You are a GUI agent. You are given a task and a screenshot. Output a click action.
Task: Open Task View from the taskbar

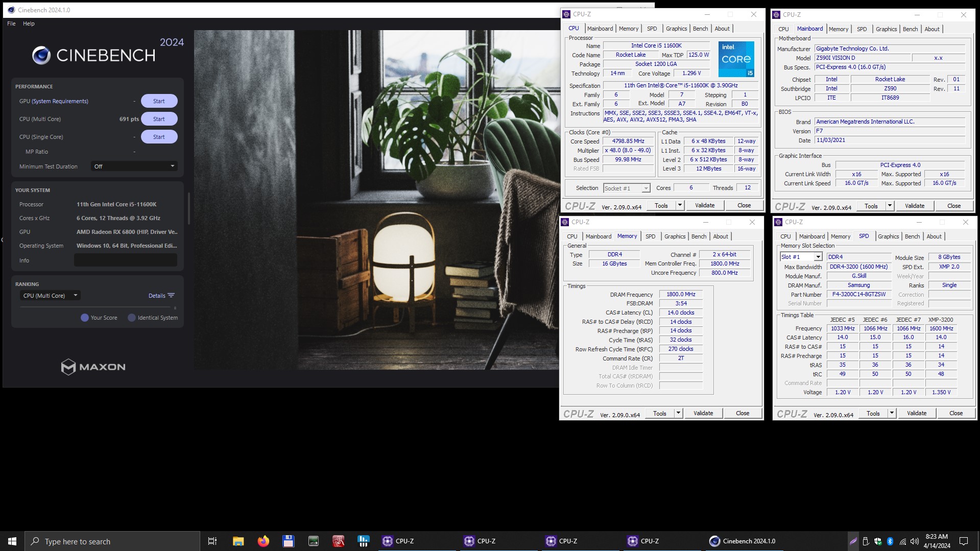click(x=212, y=541)
